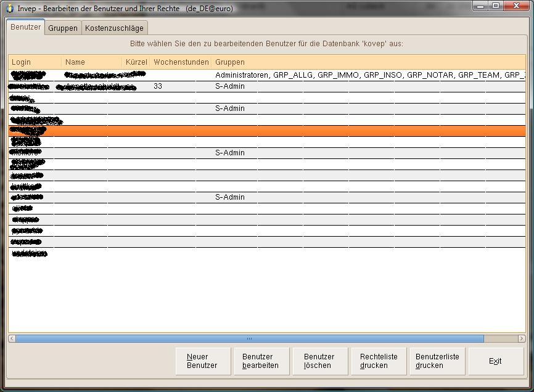Select the Benutzer tab
This screenshot has width=534, height=392.
click(x=25, y=27)
